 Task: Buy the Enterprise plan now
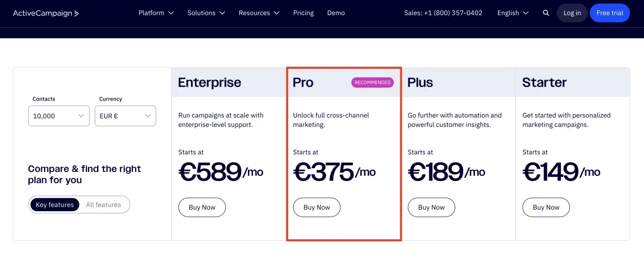click(x=202, y=207)
